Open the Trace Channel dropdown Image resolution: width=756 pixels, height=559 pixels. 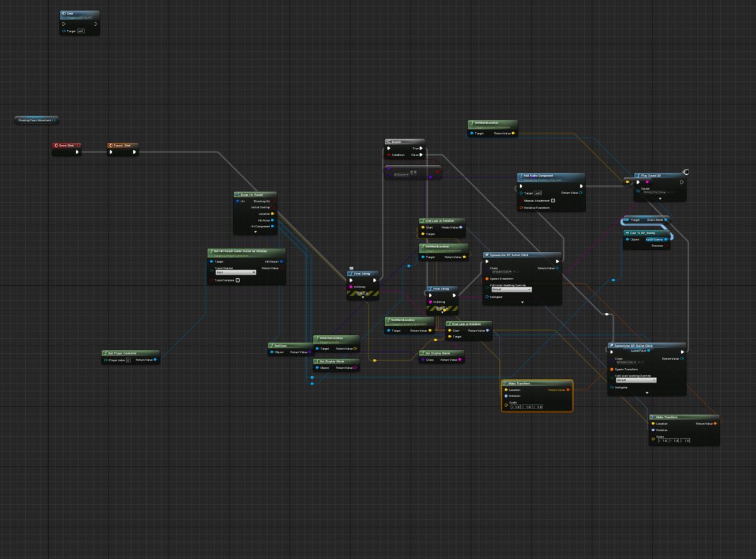coord(236,273)
